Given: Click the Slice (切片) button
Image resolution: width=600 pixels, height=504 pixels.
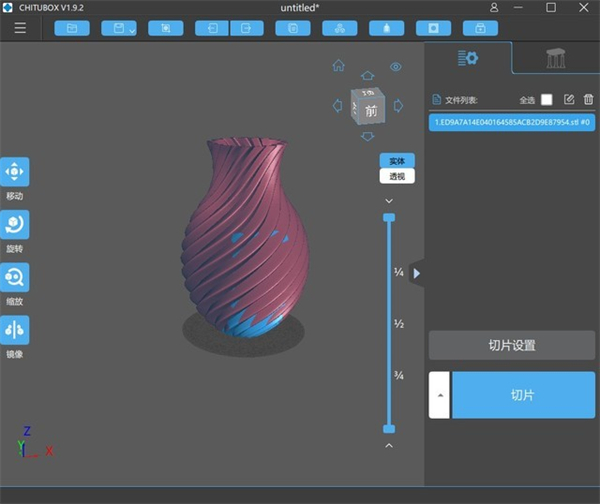Looking at the screenshot, I should [x=523, y=395].
